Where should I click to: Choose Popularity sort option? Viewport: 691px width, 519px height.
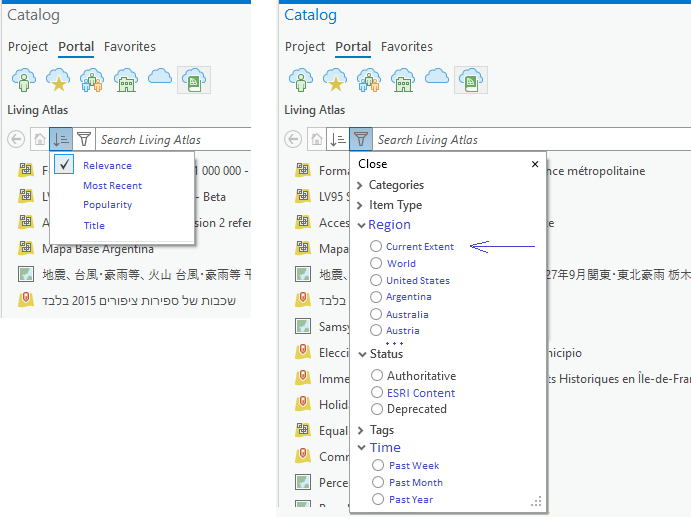pyautogui.click(x=108, y=205)
